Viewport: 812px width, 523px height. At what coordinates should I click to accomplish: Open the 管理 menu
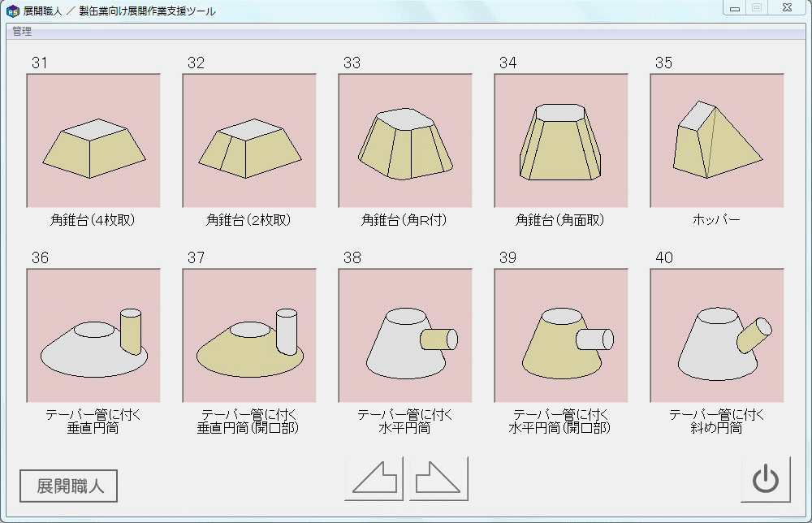click(22, 32)
